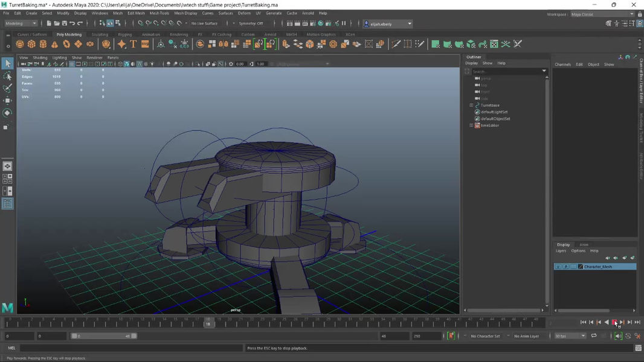Click the polygon cube shelf icon

tap(31, 44)
